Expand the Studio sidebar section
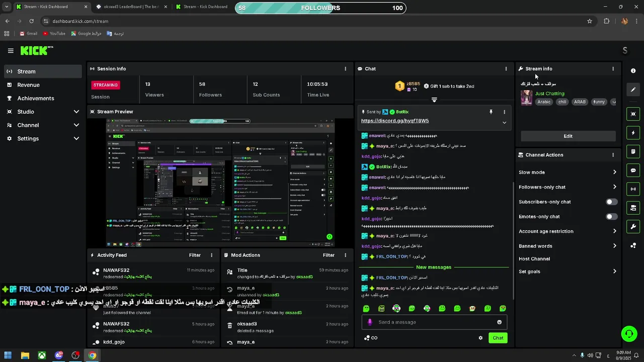Viewport: 644px width, 362px height. point(76,112)
